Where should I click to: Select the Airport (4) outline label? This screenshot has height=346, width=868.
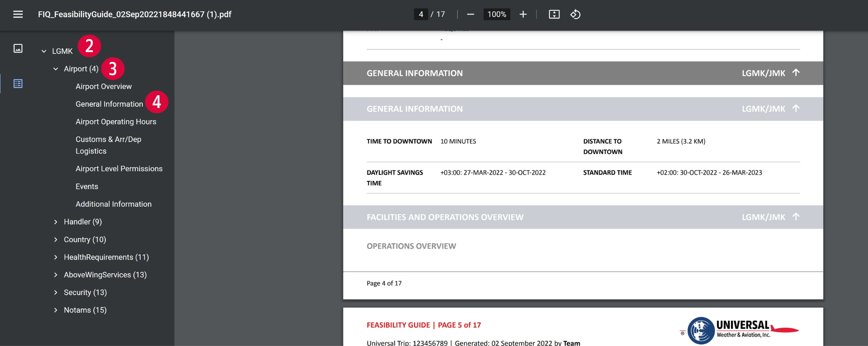pos(81,69)
